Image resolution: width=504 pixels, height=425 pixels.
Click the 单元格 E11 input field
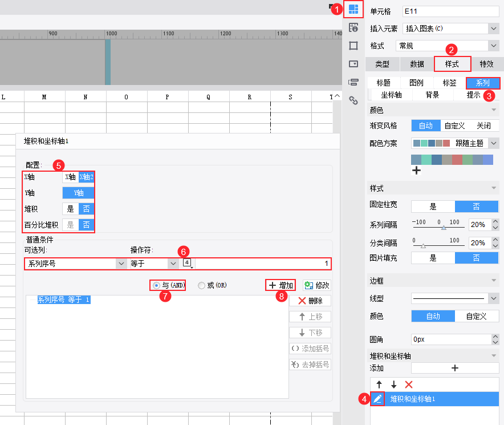point(450,11)
